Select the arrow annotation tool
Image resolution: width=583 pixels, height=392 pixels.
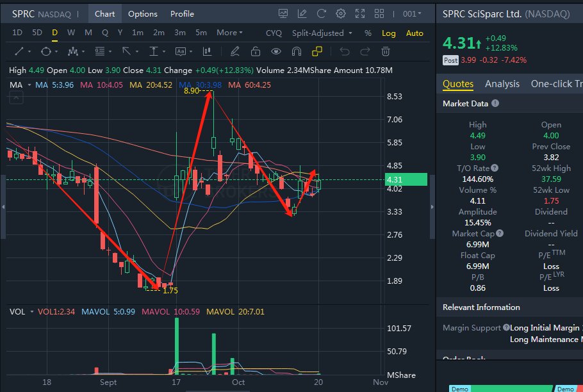click(x=126, y=51)
